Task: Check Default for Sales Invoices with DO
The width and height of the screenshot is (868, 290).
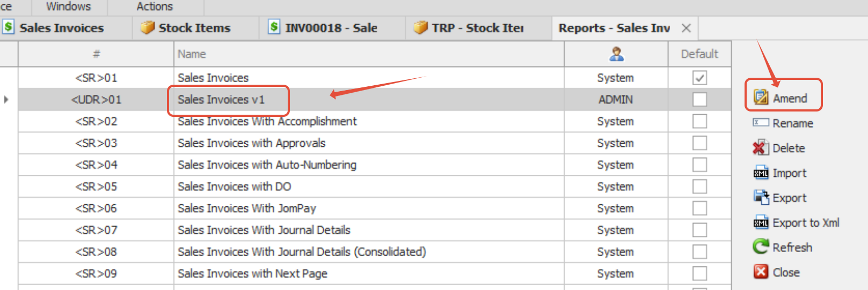Action: coord(699,187)
